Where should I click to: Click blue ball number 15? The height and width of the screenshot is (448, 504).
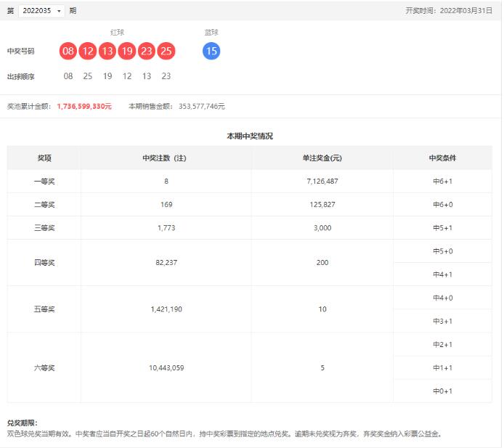pos(211,51)
